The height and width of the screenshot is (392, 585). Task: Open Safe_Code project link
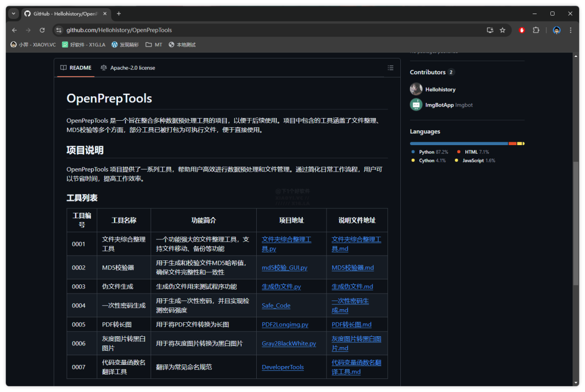click(x=276, y=306)
